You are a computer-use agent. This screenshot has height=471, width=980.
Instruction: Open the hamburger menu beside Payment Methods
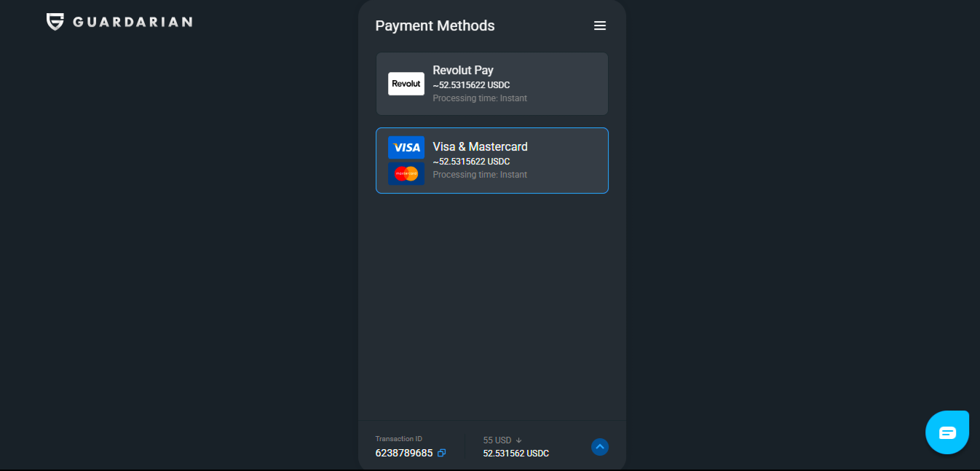[600, 25]
